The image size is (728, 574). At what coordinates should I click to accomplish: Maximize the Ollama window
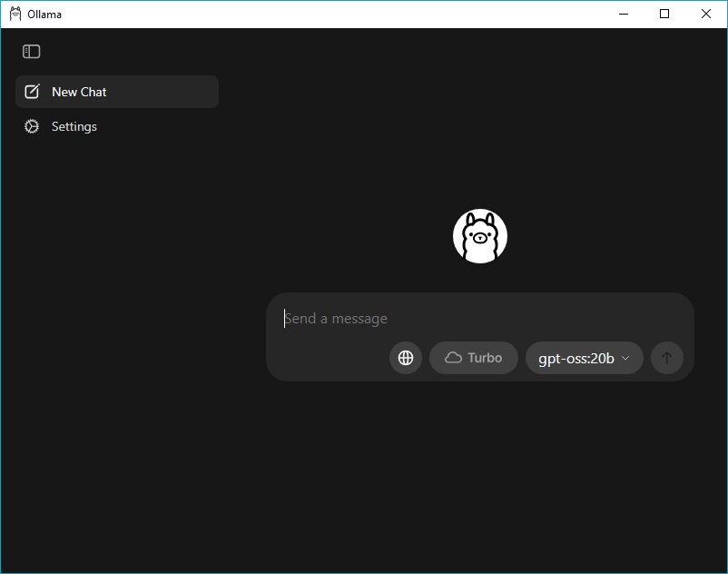pos(664,14)
